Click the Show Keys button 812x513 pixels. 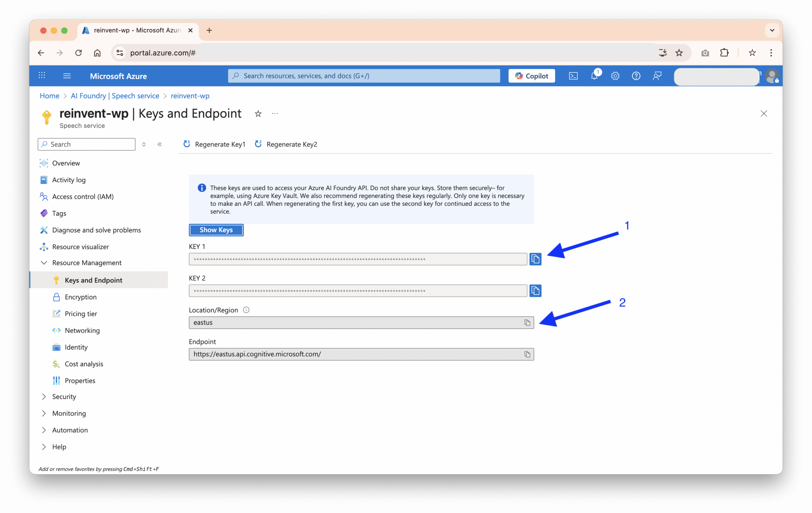coord(216,230)
